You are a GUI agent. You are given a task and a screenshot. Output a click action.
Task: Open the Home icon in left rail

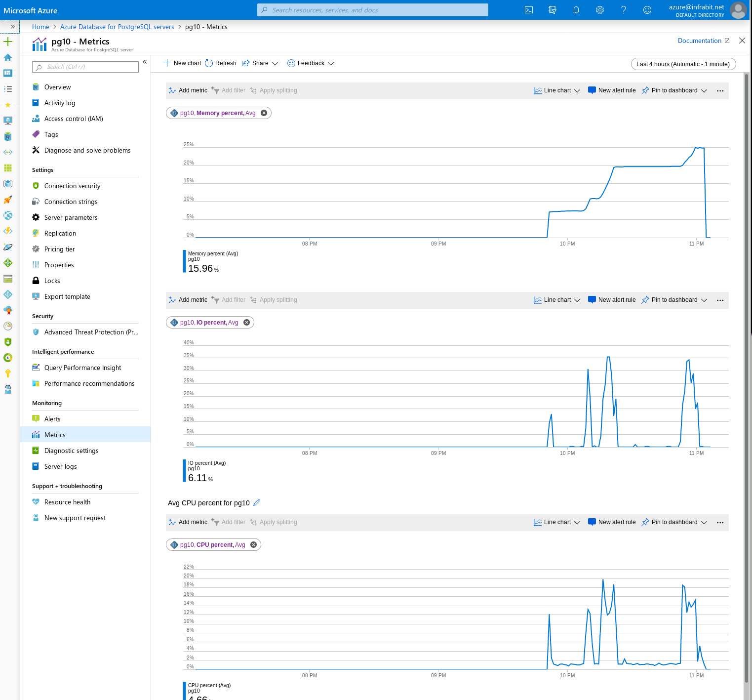point(8,57)
